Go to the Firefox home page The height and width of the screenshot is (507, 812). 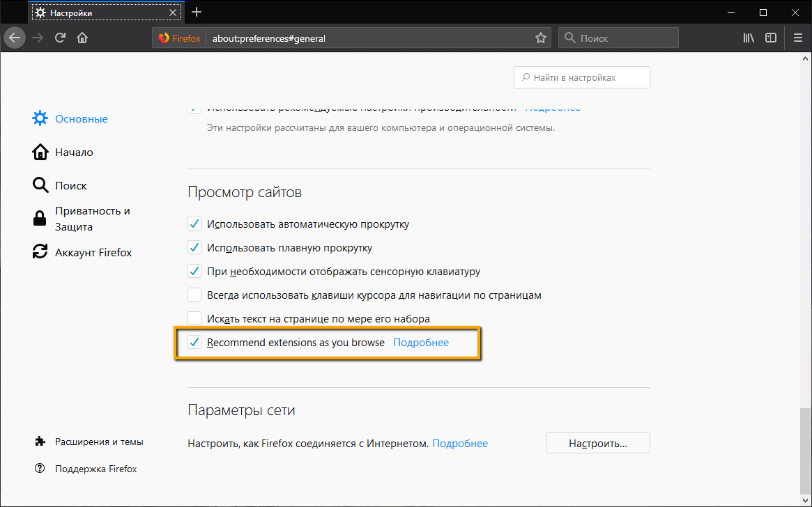click(x=82, y=38)
